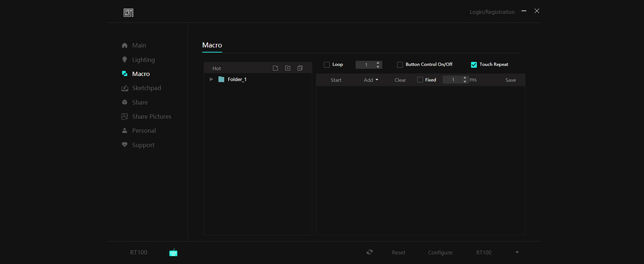Expand the Folder_1 tree arrow
The image size is (644, 264).
(x=212, y=79)
